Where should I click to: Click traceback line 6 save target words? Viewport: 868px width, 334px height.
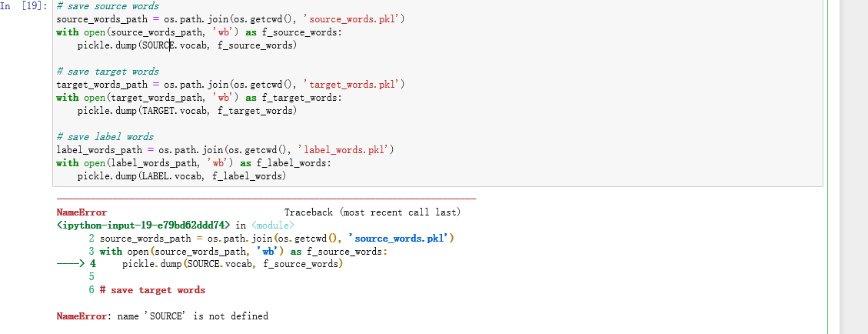tap(147, 290)
